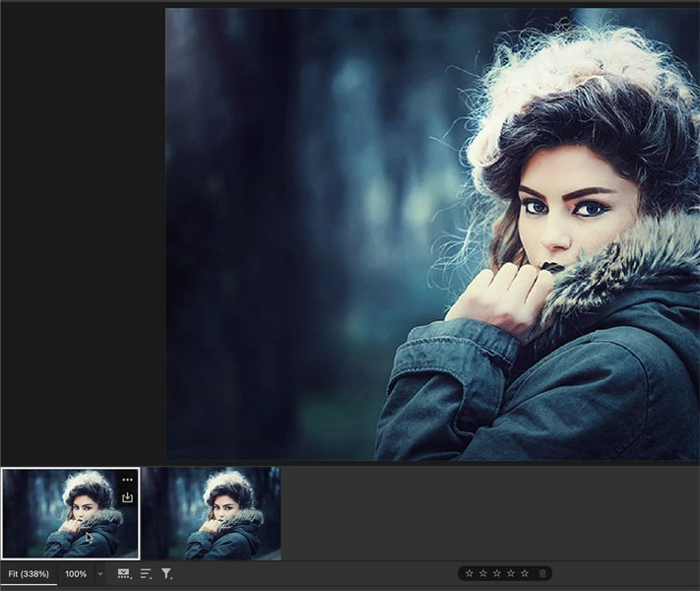Click the blank dark panel left of preview
The width and height of the screenshot is (700, 591).
[x=82, y=234]
